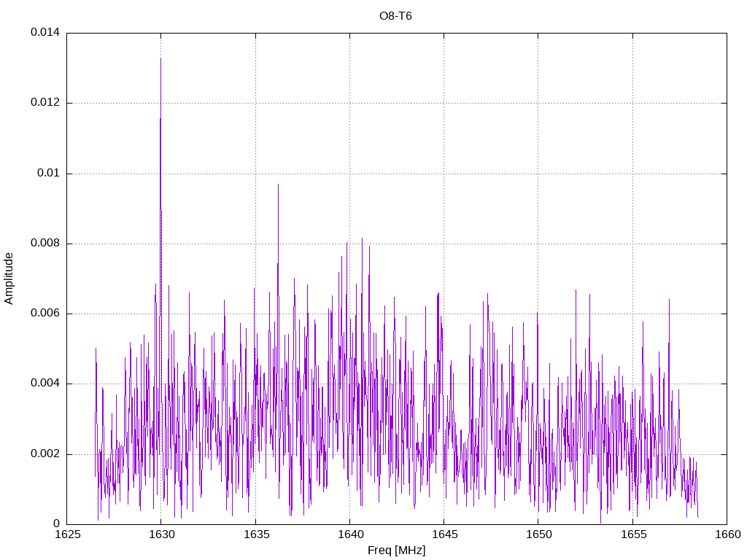Click the 0.006 y-axis tick label
Screen dimensions: 747x560
point(44,314)
